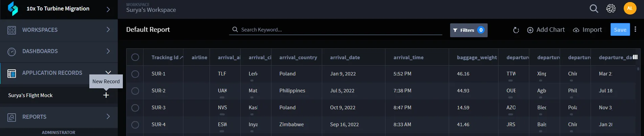Screen dimensions: 644x136
Task: Select the SUR-3 row checkbox
Action: (x=135, y=108)
